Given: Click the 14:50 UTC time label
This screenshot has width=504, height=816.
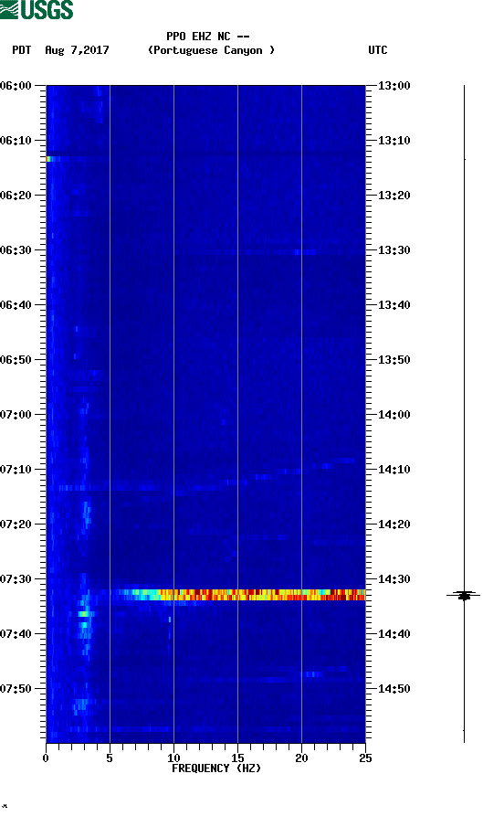Looking at the screenshot, I should pyautogui.click(x=394, y=688).
